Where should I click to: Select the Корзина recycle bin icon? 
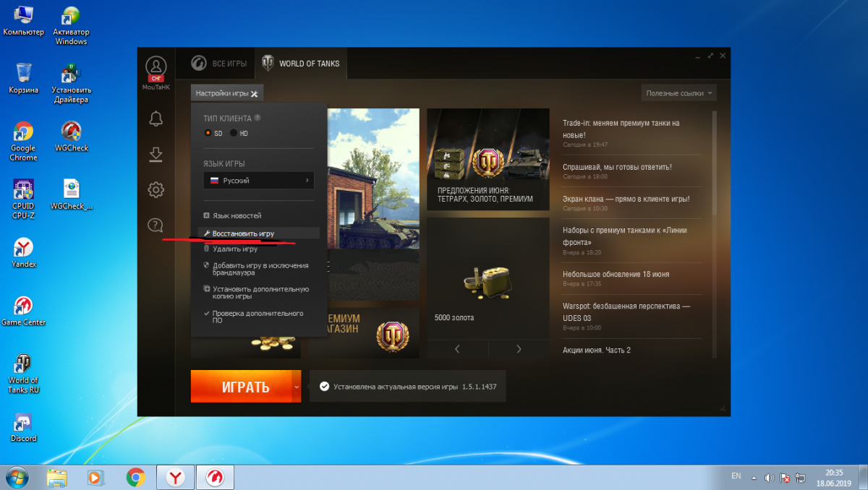point(23,78)
